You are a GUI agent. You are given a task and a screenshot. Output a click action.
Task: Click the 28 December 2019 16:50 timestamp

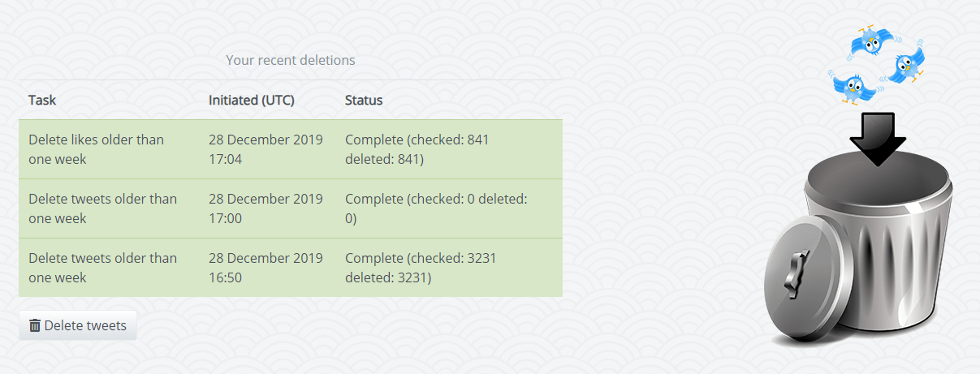click(266, 268)
